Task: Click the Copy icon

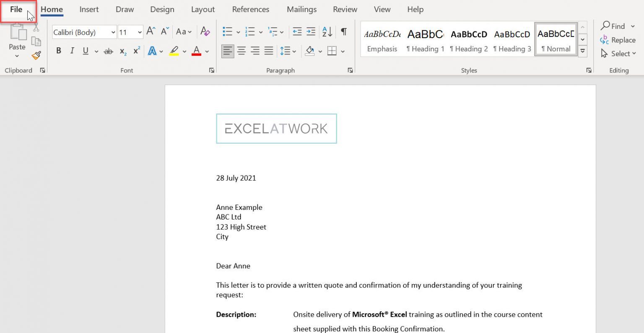Action: point(36,41)
